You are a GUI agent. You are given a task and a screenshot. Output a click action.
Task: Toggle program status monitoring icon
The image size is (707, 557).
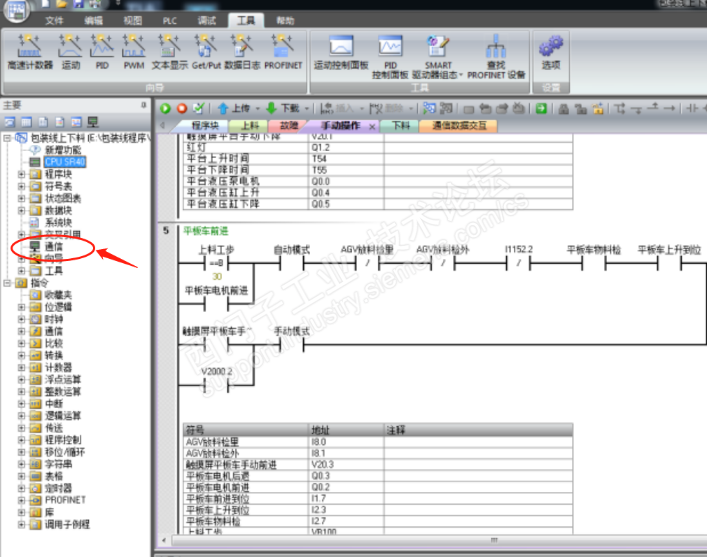click(x=429, y=108)
